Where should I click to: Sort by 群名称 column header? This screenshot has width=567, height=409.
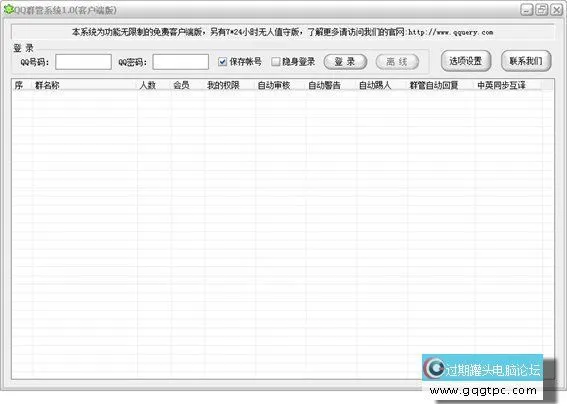click(85, 85)
